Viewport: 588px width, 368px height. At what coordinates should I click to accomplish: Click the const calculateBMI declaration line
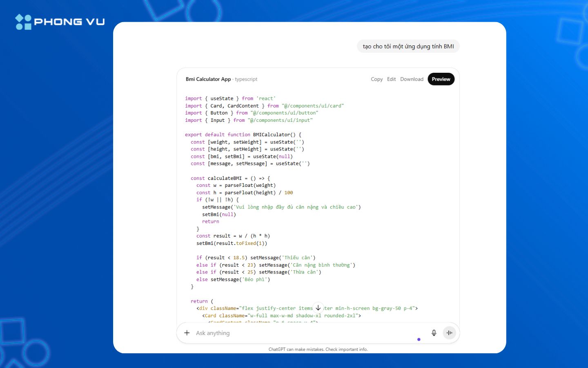tap(230, 178)
